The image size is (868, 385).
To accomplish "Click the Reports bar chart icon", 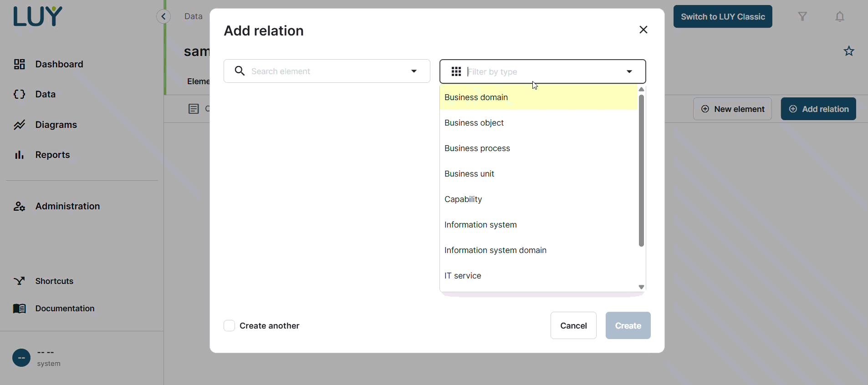I will [19, 155].
